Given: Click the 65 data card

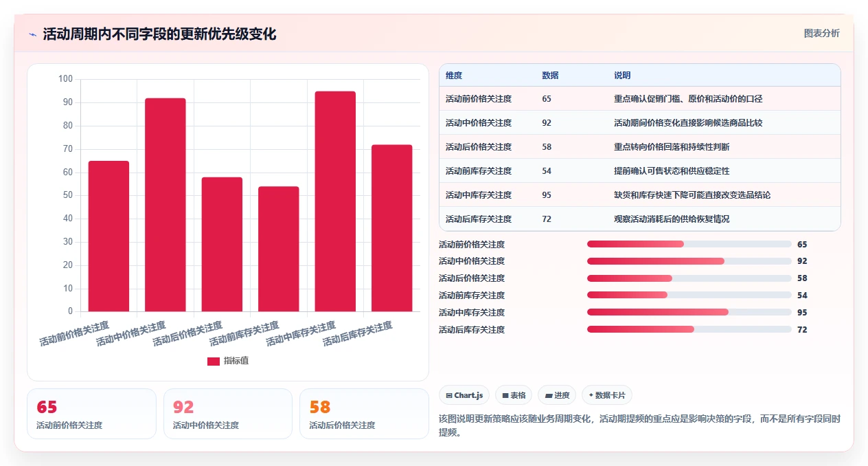Looking at the screenshot, I should (x=92, y=414).
